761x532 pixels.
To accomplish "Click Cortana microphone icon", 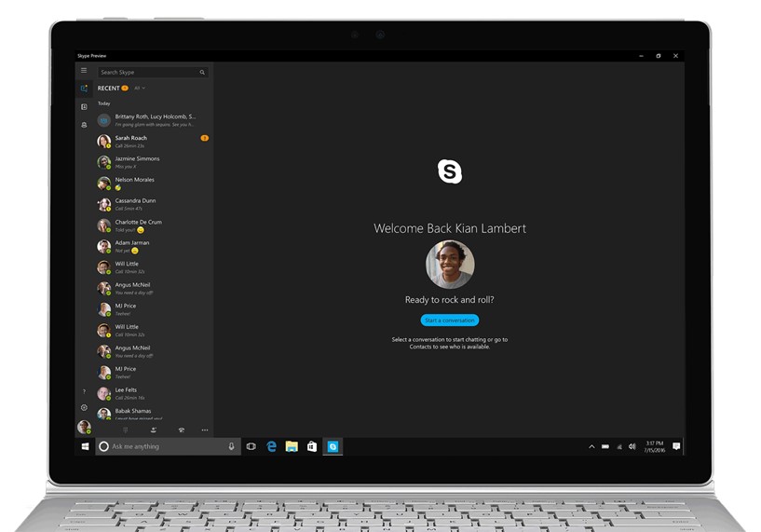I will coord(232,446).
